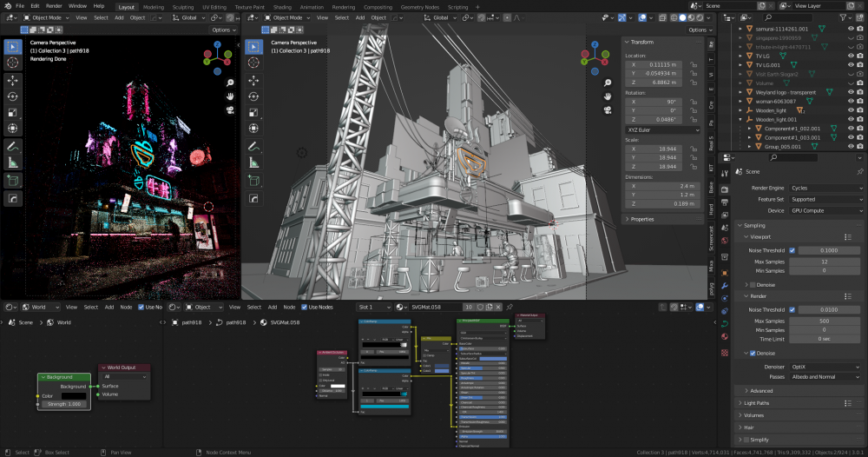
Task: Open the Denoiser OptiX dropdown
Action: click(x=825, y=367)
